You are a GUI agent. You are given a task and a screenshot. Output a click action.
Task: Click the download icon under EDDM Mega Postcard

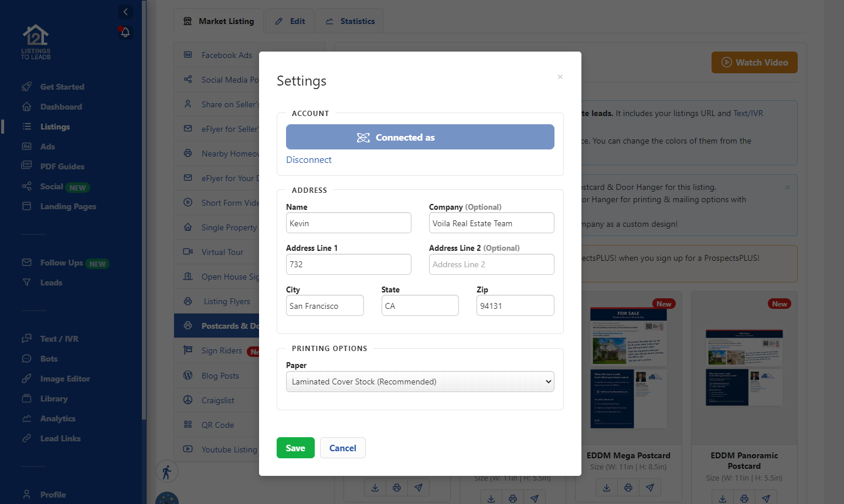pyautogui.click(x=607, y=487)
